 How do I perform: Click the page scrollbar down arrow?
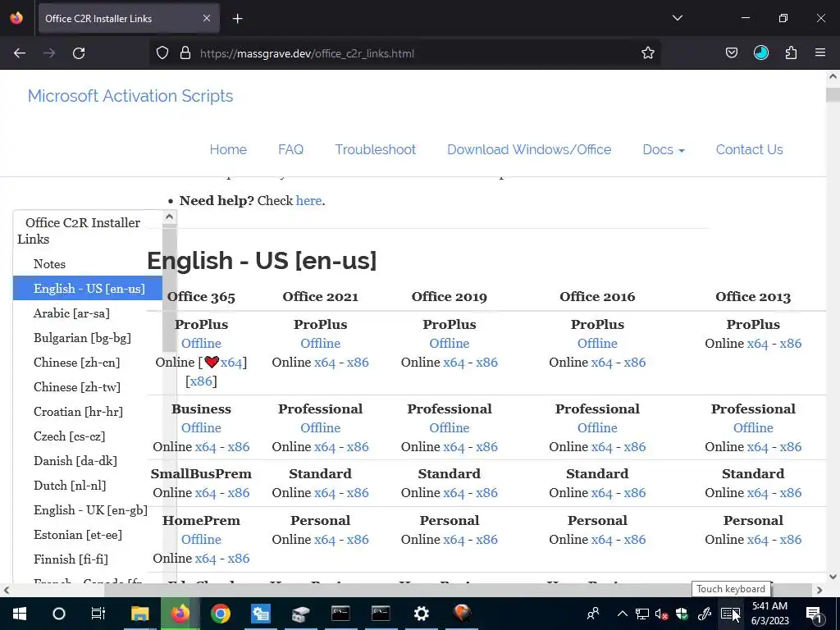pos(833,577)
